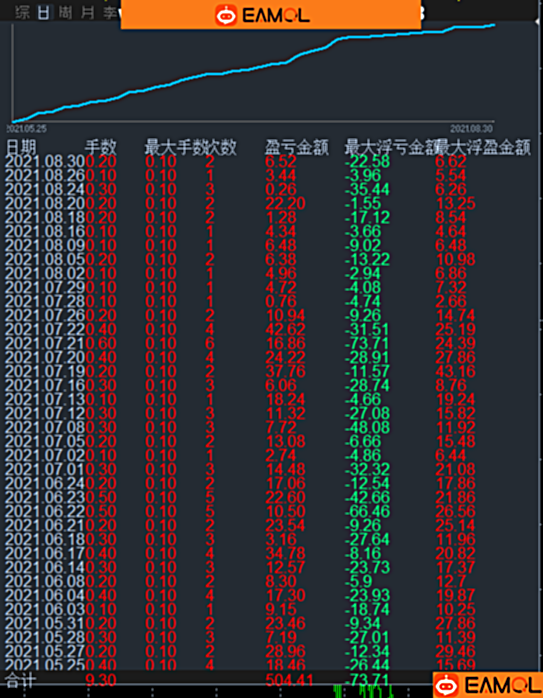Screen dimensions: 543x698
Task: Open the 周 weekly period tab
Action: click(65, 12)
